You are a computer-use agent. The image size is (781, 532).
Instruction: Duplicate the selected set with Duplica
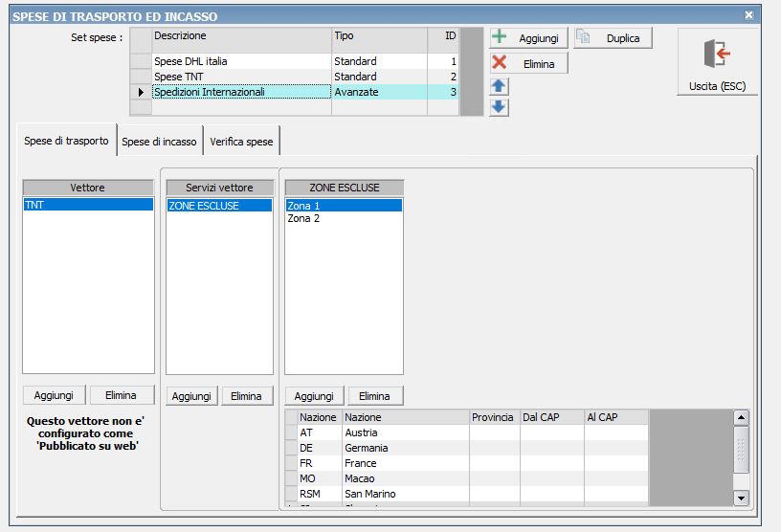pyautogui.click(x=613, y=38)
